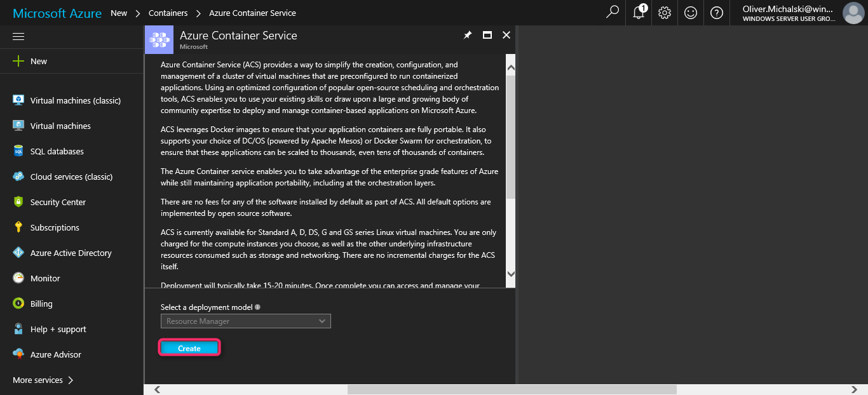The width and height of the screenshot is (868, 395).
Task: Open Billing label in sidebar
Action: [x=41, y=304]
